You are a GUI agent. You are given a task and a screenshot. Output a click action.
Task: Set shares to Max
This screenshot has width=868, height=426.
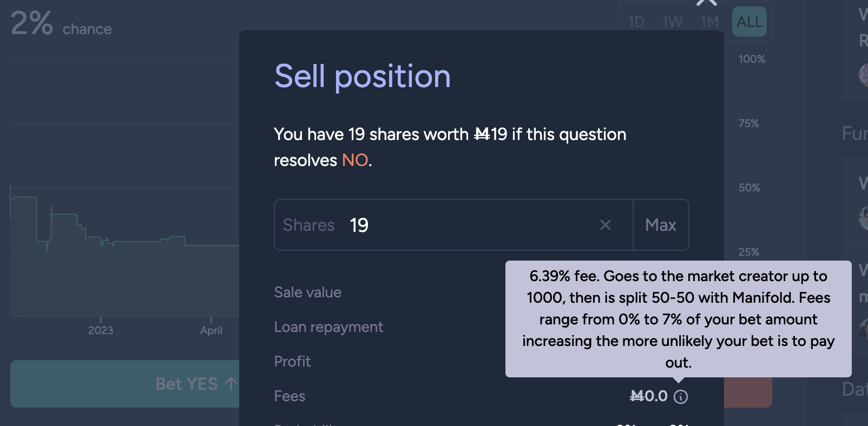click(661, 225)
